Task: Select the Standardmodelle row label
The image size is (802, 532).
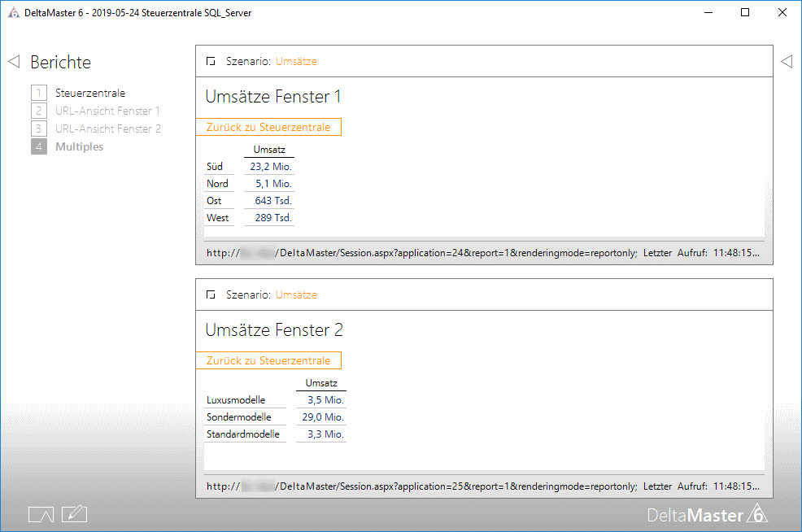Action: point(243,434)
